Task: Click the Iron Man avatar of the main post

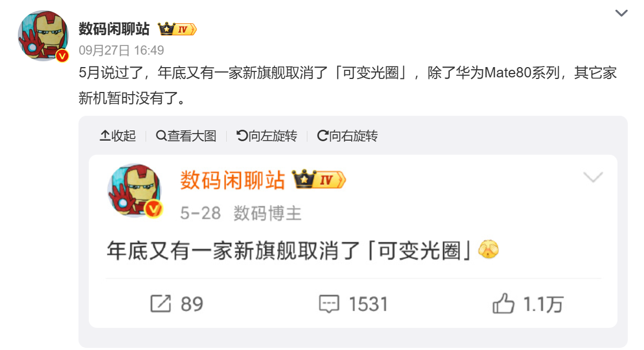Action: 43,36
